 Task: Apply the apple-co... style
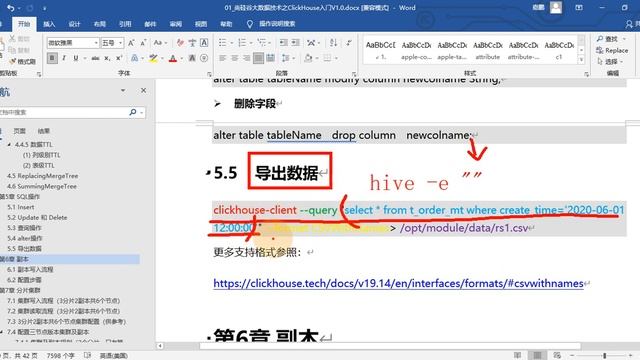tap(416, 51)
